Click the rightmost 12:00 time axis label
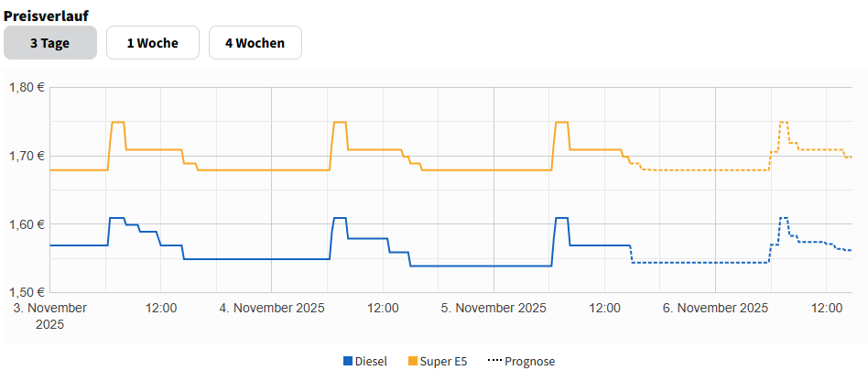 point(827,309)
